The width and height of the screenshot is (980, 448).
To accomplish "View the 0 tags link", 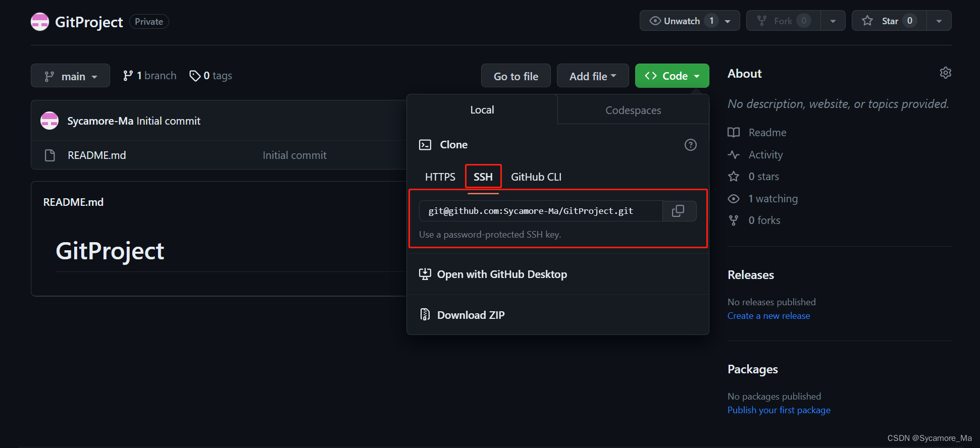I will [211, 76].
